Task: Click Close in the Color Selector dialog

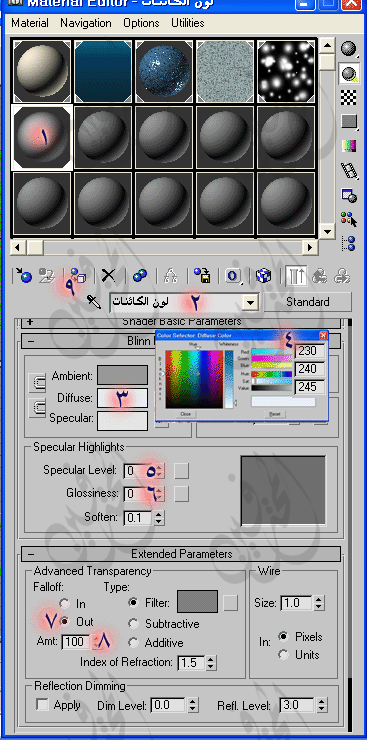Action: pos(185,414)
